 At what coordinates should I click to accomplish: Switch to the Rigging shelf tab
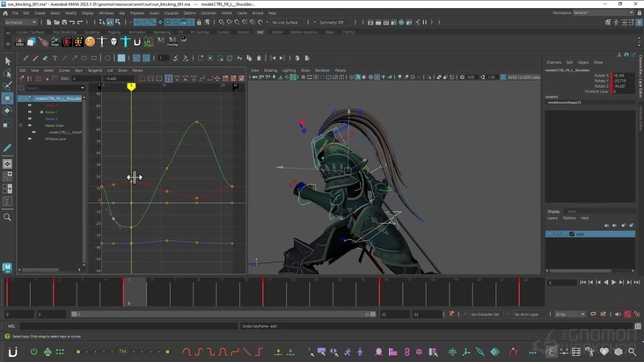click(113, 33)
